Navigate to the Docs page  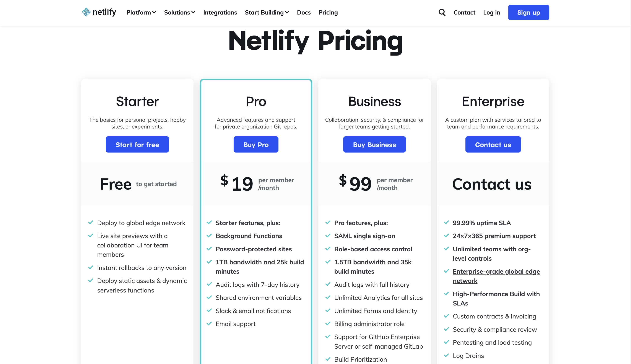tap(303, 12)
